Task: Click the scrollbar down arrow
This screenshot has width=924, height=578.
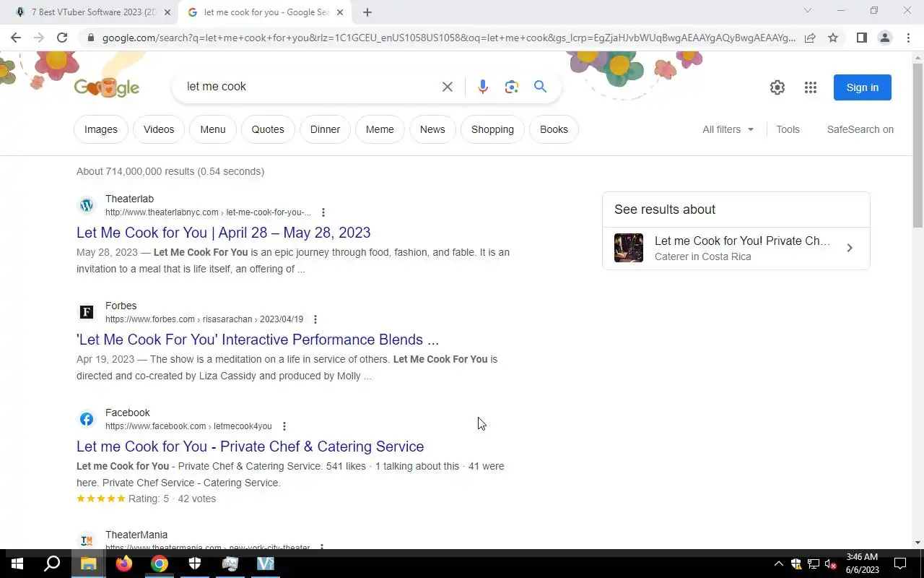Action: coord(918,543)
